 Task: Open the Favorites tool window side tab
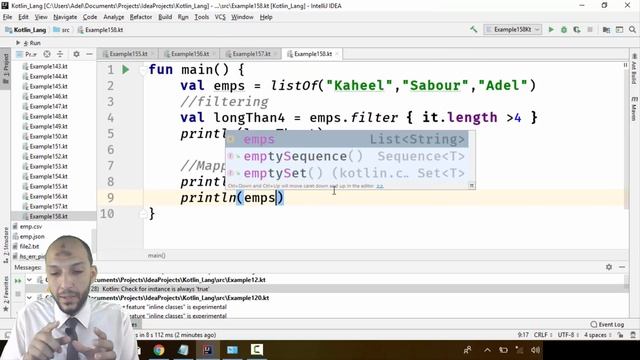click(x=5, y=293)
